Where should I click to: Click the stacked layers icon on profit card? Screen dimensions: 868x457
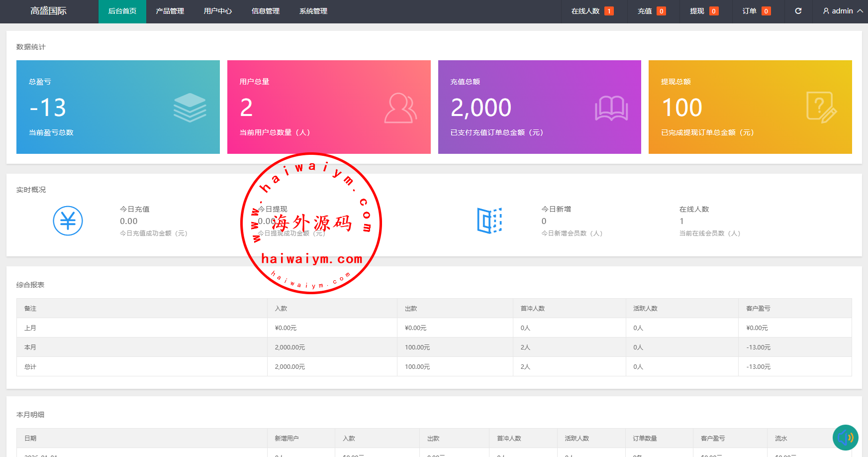click(x=190, y=108)
